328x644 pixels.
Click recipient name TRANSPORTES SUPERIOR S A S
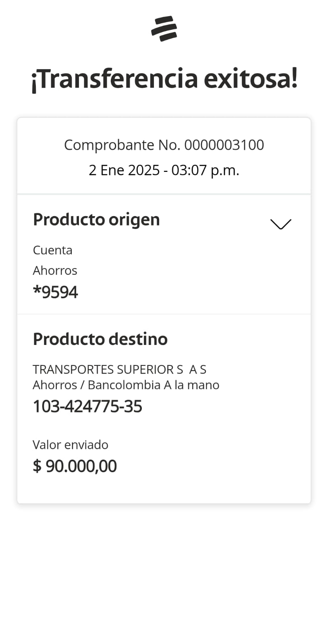click(x=119, y=369)
